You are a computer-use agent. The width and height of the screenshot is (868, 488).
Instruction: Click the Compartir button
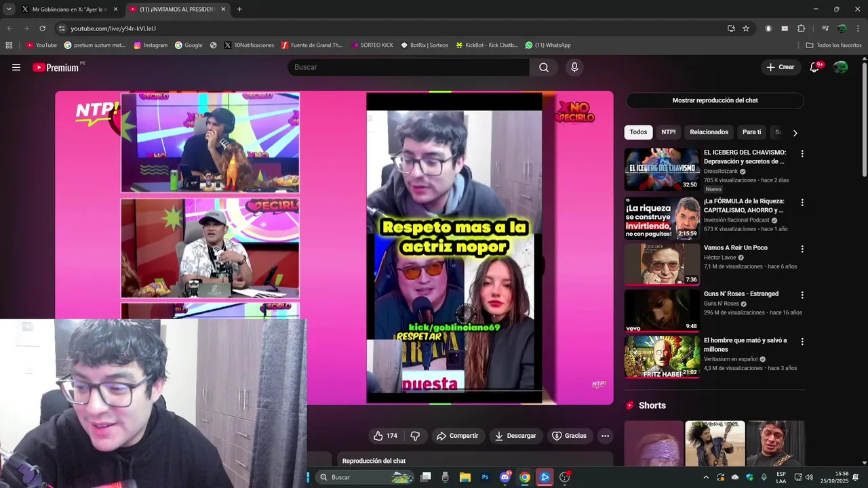[x=457, y=436]
